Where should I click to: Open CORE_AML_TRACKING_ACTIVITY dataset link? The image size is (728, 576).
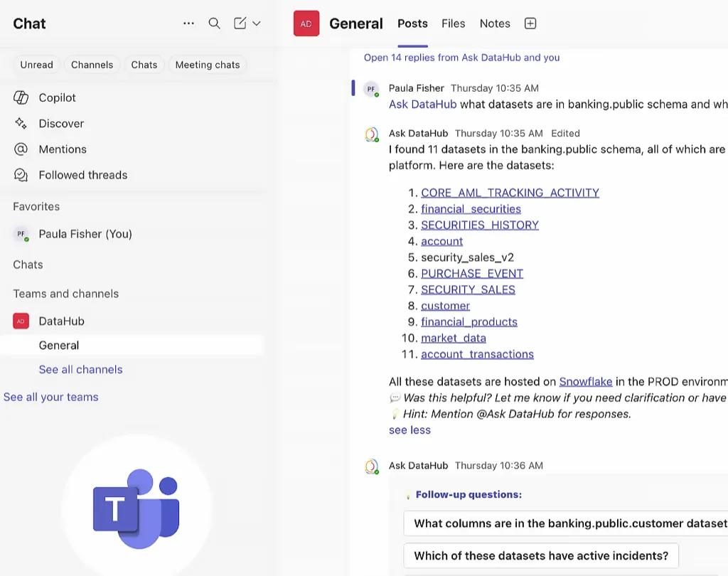pyautogui.click(x=510, y=193)
